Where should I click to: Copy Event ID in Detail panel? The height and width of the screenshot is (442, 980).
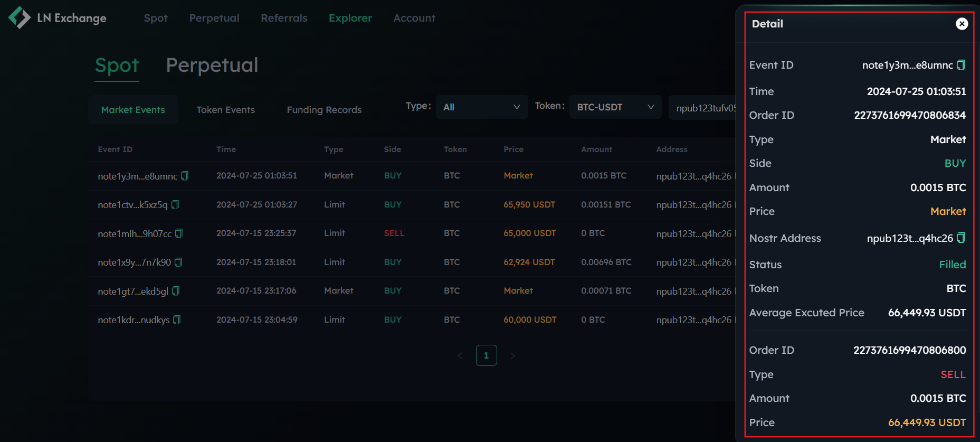(961, 65)
